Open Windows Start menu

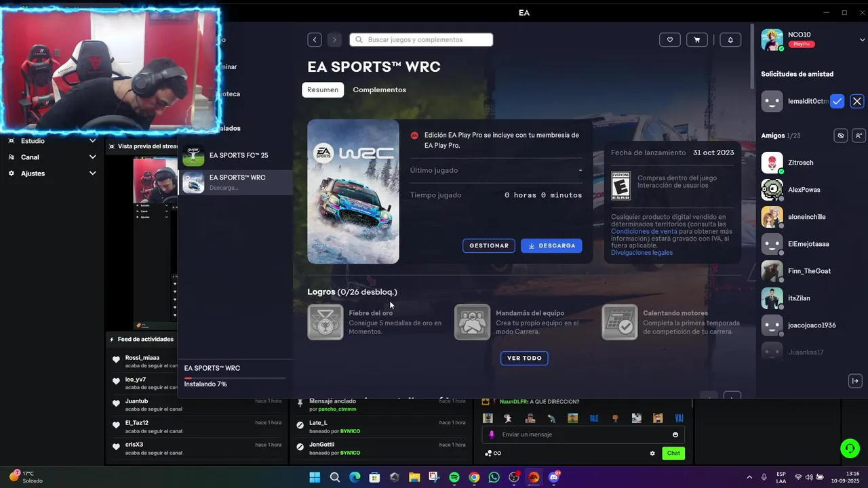click(x=315, y=477)
